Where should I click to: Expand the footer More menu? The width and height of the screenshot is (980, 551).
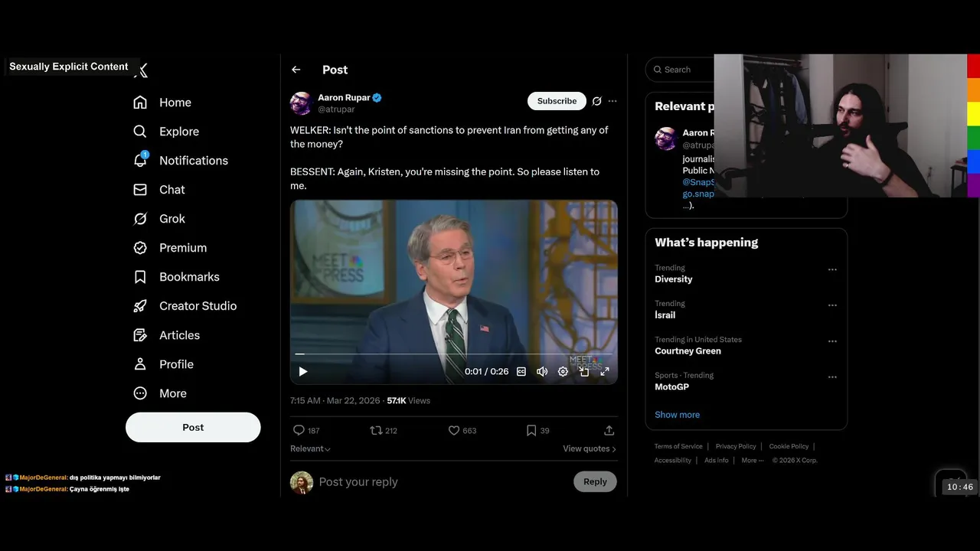(752, 460)
